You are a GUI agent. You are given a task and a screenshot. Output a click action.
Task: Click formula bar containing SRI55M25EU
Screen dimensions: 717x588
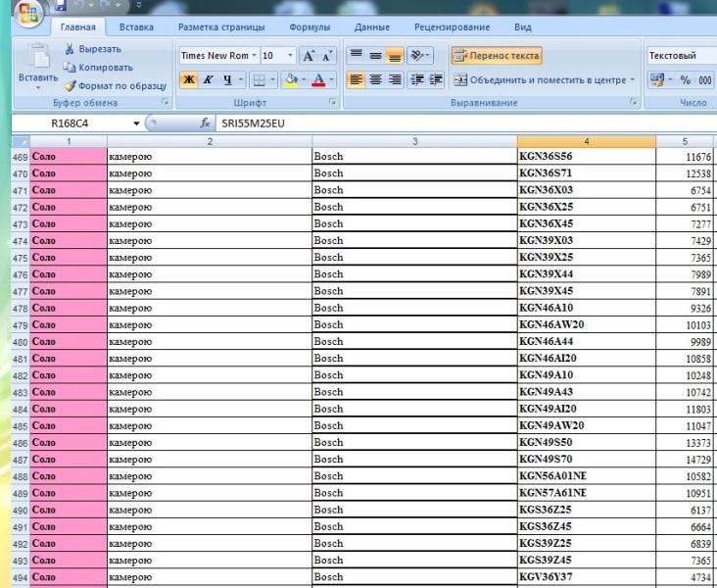[466, 123]
